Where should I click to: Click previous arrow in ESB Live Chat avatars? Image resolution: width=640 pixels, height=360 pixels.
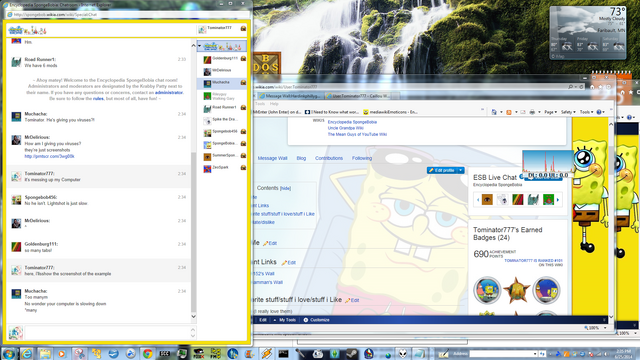[478, 200]
